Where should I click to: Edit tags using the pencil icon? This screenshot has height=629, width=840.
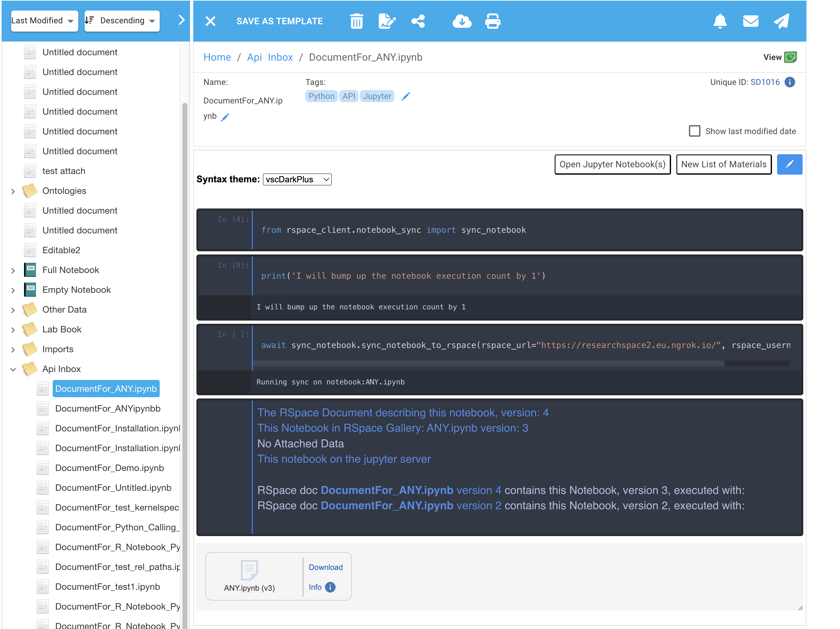click(x=406, y=96)
